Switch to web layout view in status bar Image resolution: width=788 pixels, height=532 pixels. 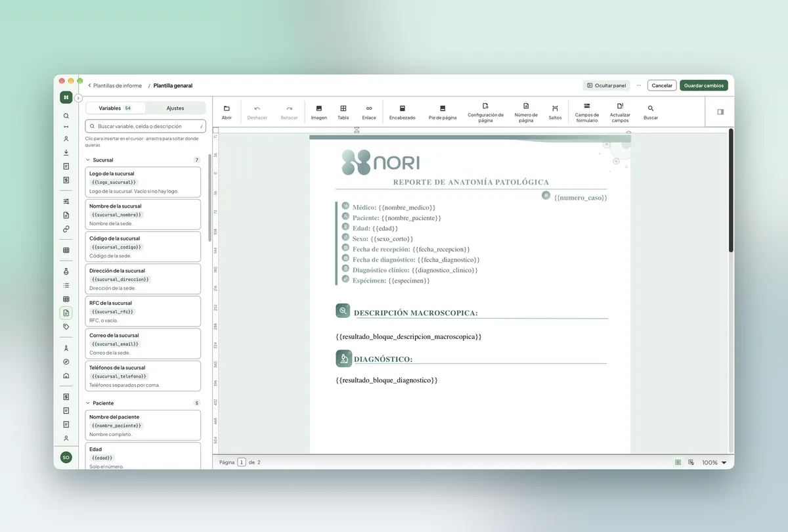coord(691,462)
